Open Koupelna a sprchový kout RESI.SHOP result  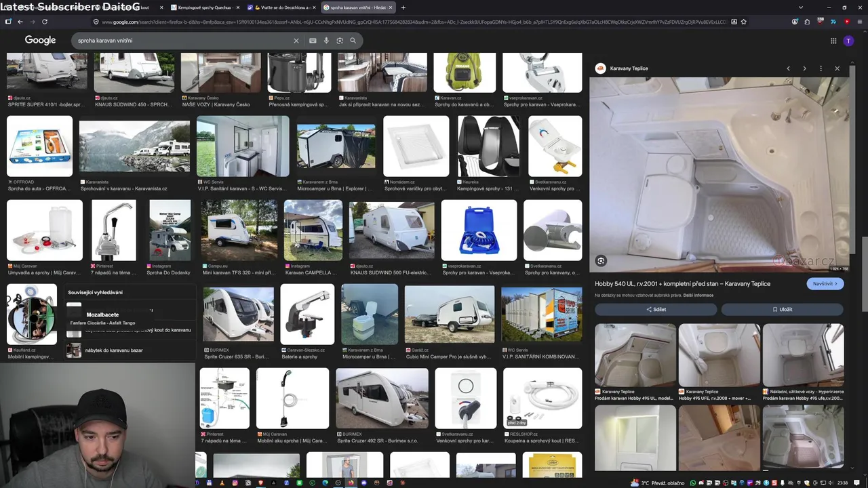pos(542,405)
